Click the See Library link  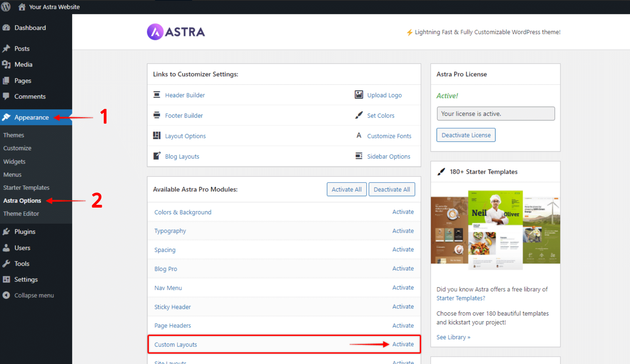(x=453, y=337)
